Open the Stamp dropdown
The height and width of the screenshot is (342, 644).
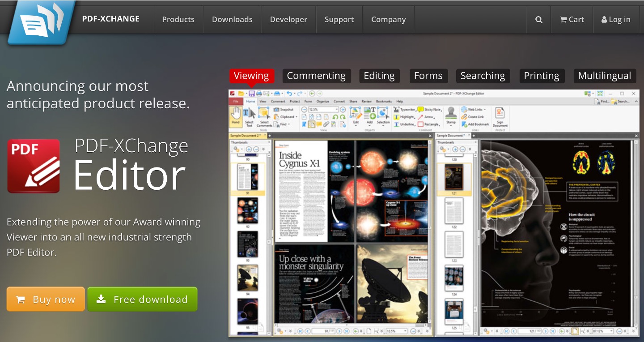(x=451, y=116)
